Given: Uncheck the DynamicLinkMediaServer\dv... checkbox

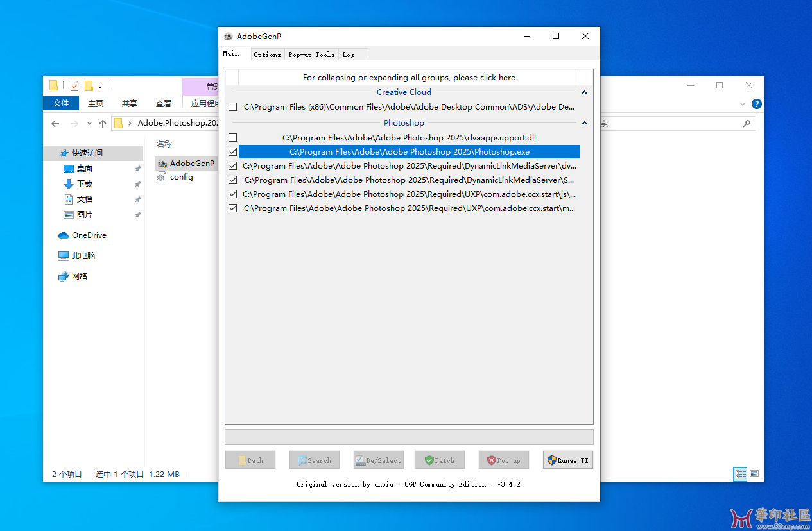Looking at the screenshot, I should coord(233,166).
